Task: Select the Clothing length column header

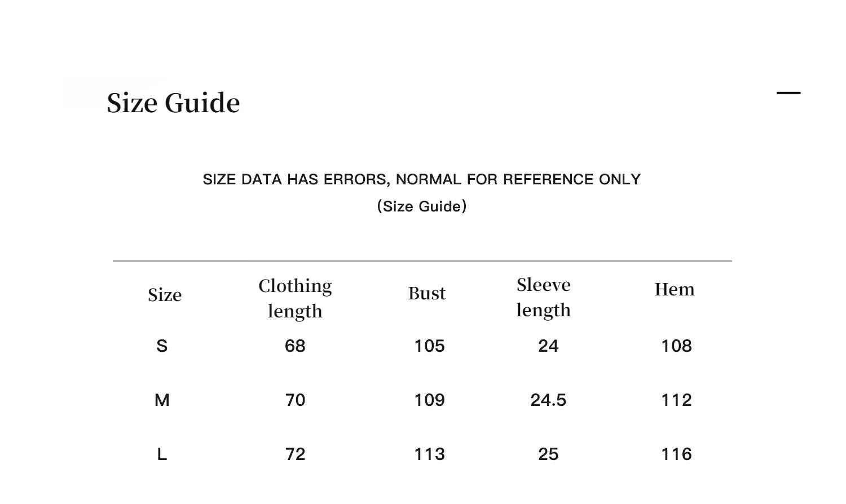Action: [x=295, y=298]
